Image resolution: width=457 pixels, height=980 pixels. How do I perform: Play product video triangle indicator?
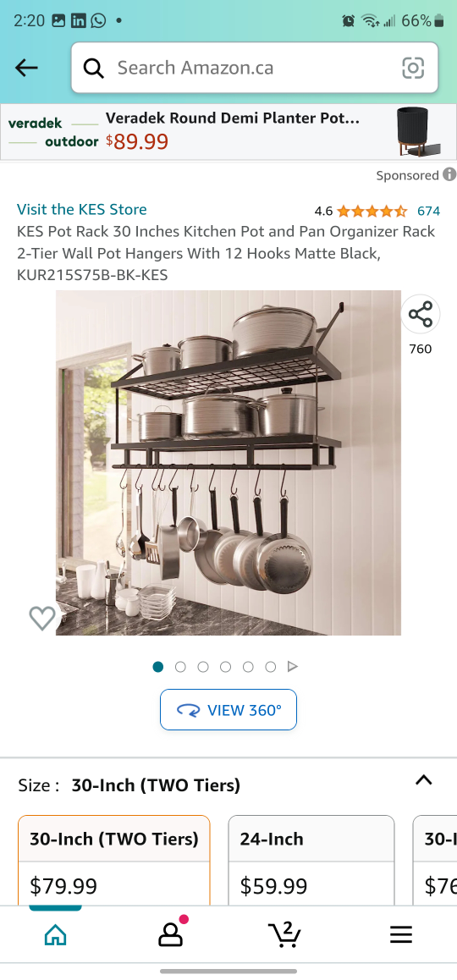(x=293, y=667)
